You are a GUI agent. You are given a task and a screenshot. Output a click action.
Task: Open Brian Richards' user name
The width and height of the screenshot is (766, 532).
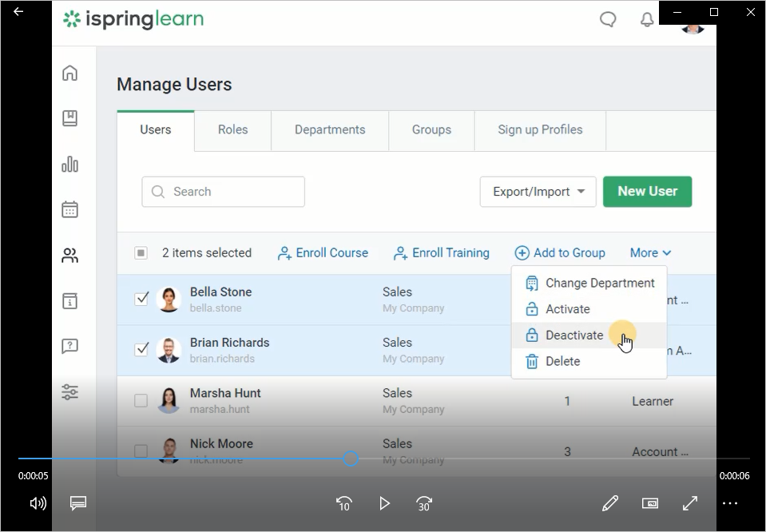(229, 343)
